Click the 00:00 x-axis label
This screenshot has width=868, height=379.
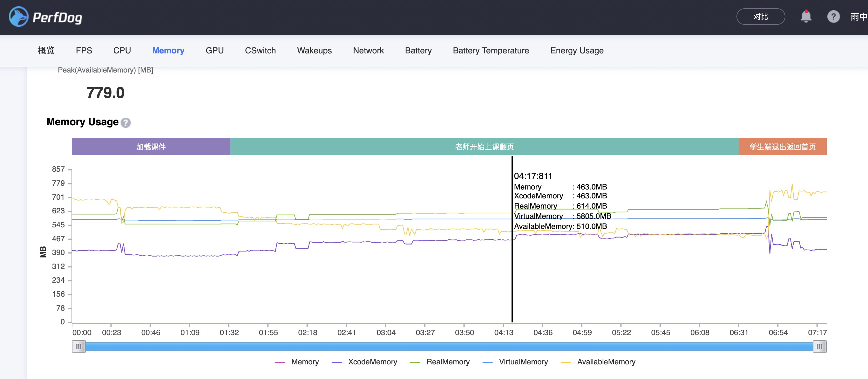[82, 333]
